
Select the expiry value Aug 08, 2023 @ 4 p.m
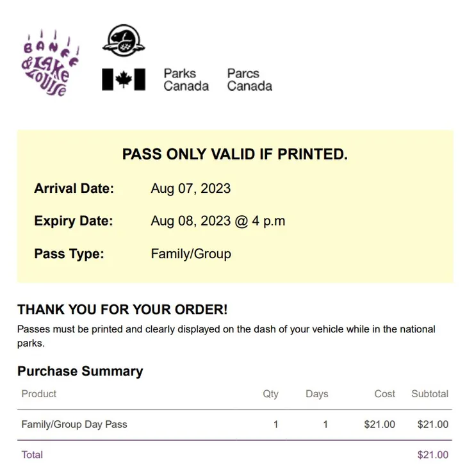(218, 221)
